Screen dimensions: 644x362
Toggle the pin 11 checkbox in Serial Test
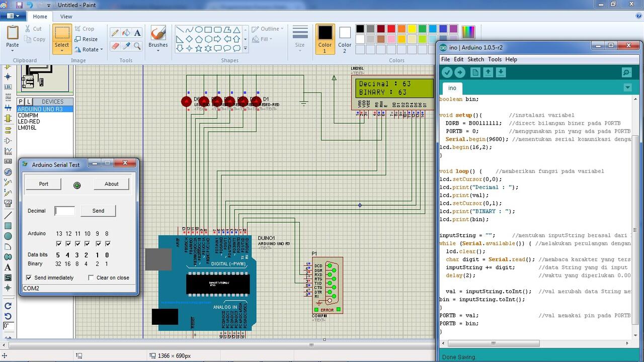tap(78, 244)
